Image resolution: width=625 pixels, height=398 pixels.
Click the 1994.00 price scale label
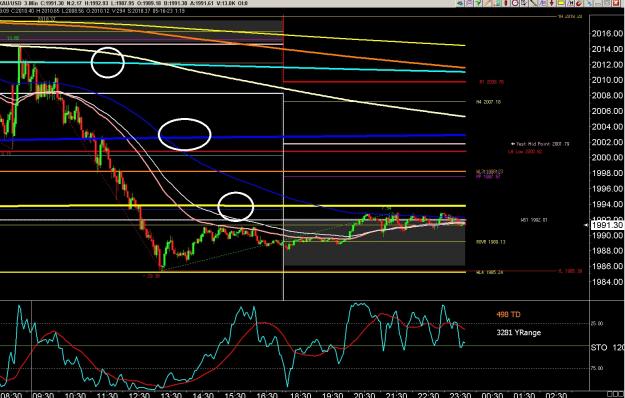point(608,204)
